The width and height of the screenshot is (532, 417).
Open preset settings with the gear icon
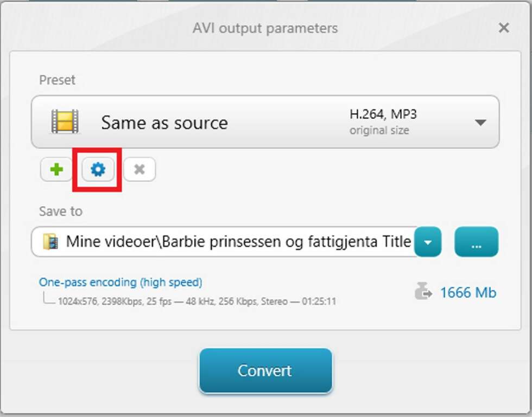tap(98, 169)
